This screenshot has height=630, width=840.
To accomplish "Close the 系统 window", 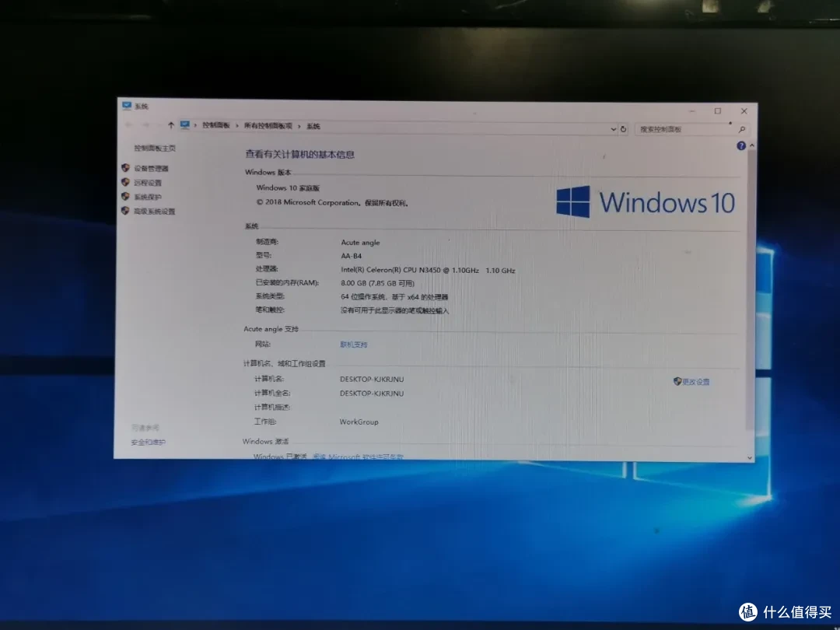I will point(744,111).
